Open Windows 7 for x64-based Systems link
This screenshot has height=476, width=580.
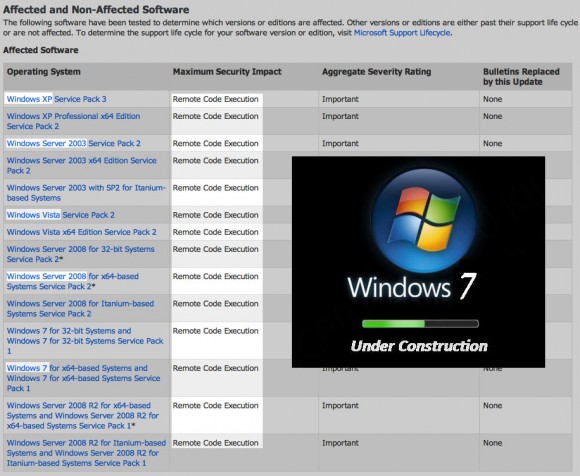click(x=83, y=378)
